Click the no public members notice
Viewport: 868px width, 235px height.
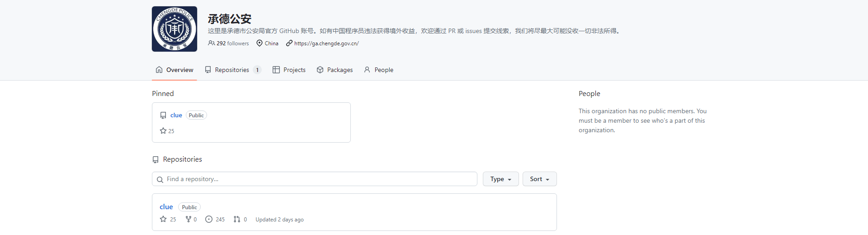[642, 120]
